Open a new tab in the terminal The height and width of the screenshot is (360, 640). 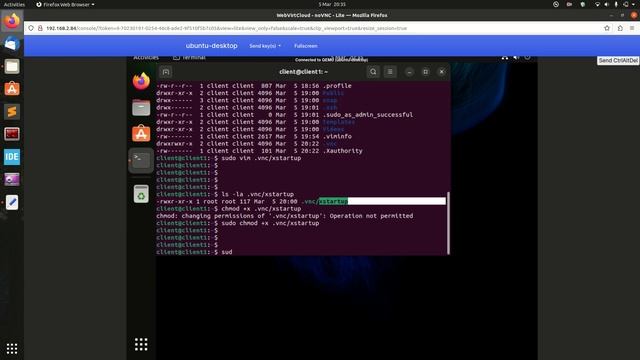tap(166, 72)
